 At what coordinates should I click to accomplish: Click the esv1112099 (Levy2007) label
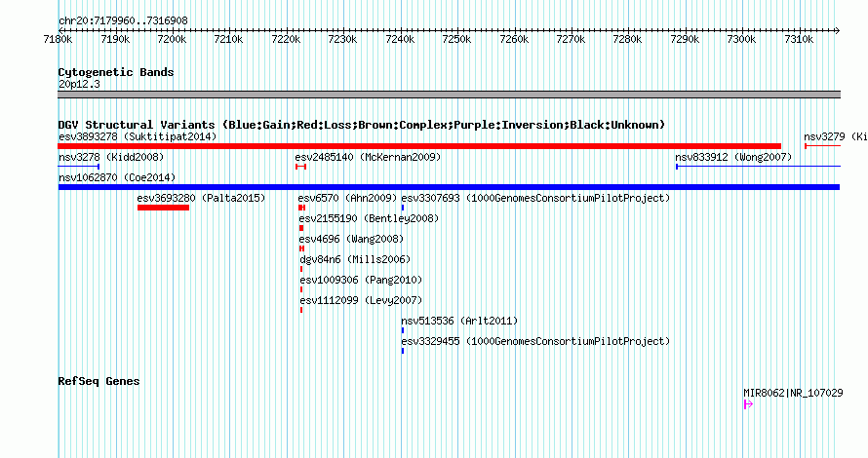[361, 300]
